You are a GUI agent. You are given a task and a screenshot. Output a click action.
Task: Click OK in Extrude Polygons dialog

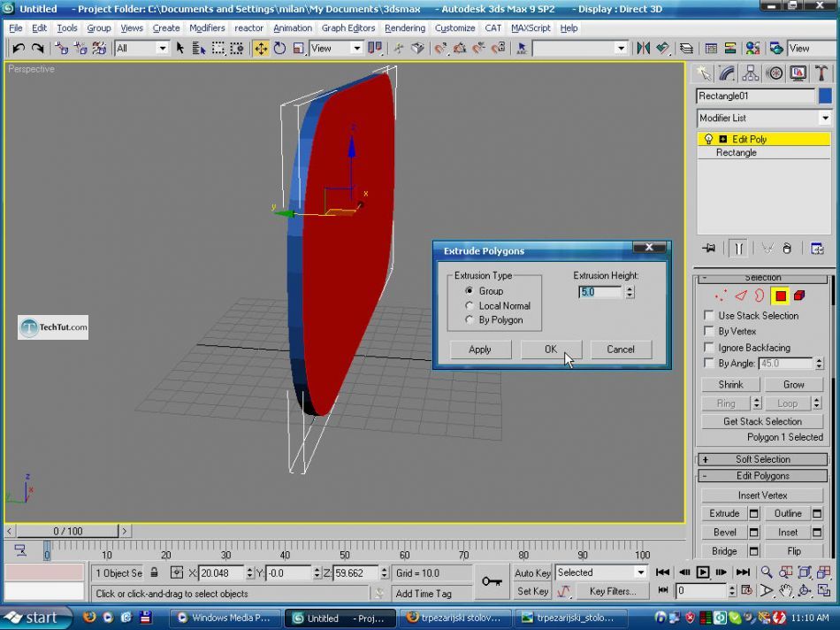pos(551,350)
